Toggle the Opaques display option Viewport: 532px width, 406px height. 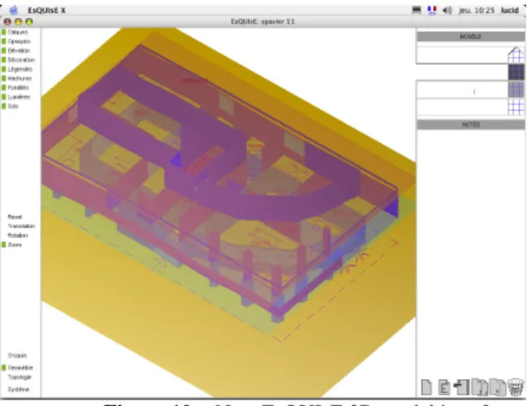(x=16, y=41)
